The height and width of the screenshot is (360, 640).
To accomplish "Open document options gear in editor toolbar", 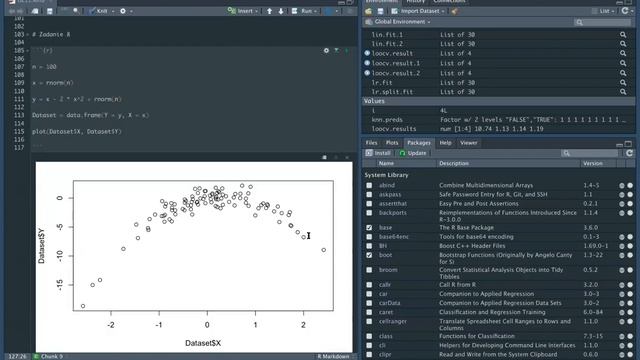I will [x=123, y=11].
